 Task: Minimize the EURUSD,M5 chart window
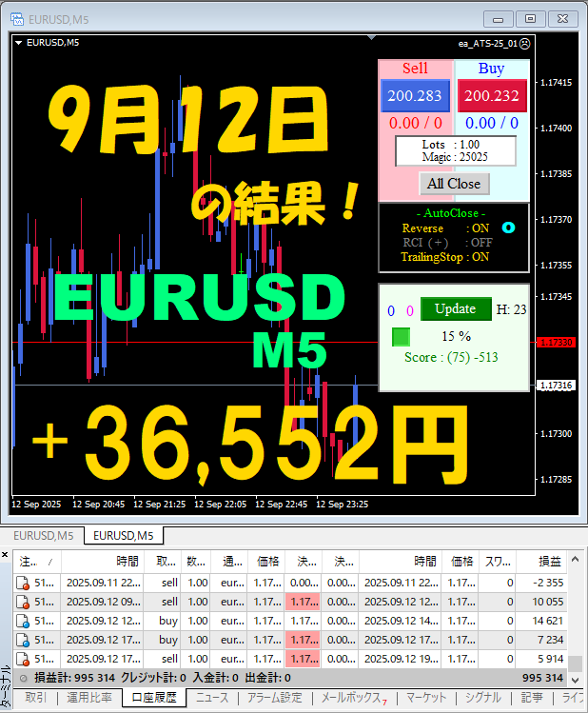[x=499, y=19]
